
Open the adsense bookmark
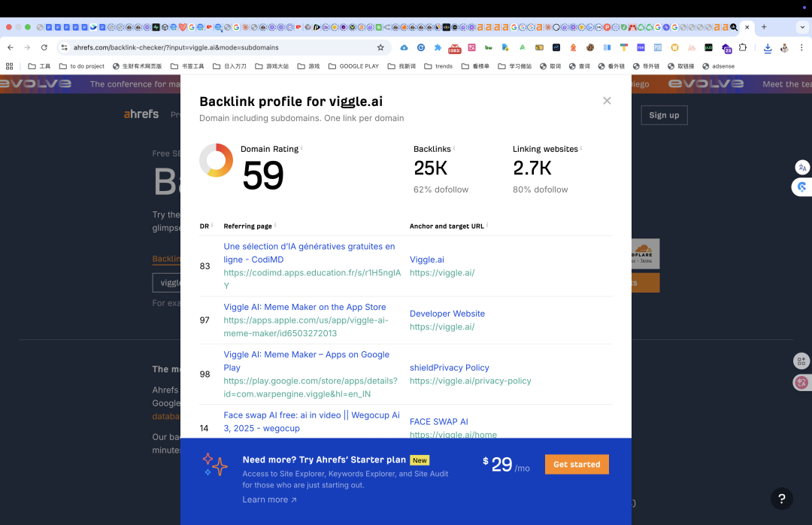coord(718,66)
